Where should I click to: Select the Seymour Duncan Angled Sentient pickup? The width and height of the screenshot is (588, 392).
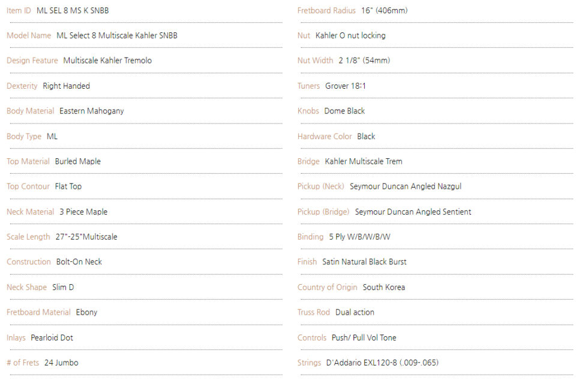click(413, 212)
